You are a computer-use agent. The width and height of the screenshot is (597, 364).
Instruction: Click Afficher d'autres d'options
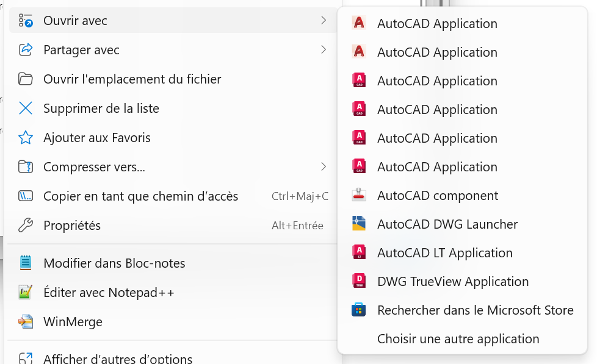[x=118, y=359]
